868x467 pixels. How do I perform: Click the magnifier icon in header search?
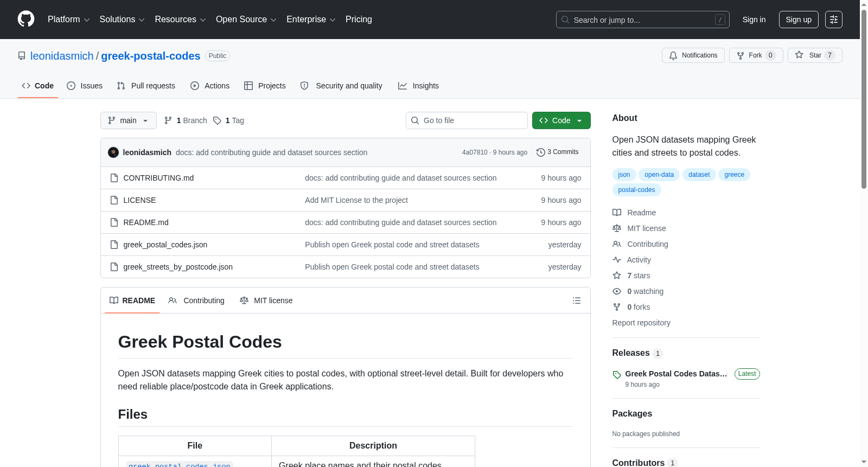[565, 20]
